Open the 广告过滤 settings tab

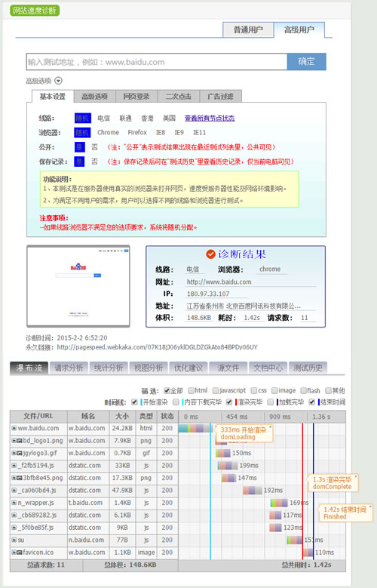pyautogui.click(x=220, y=97)
